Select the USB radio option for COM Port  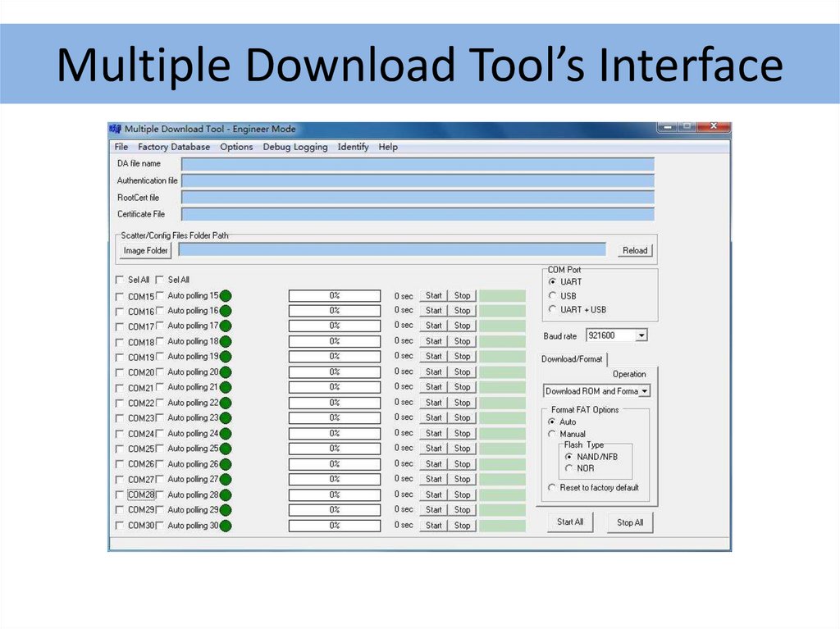click(552, 296)
